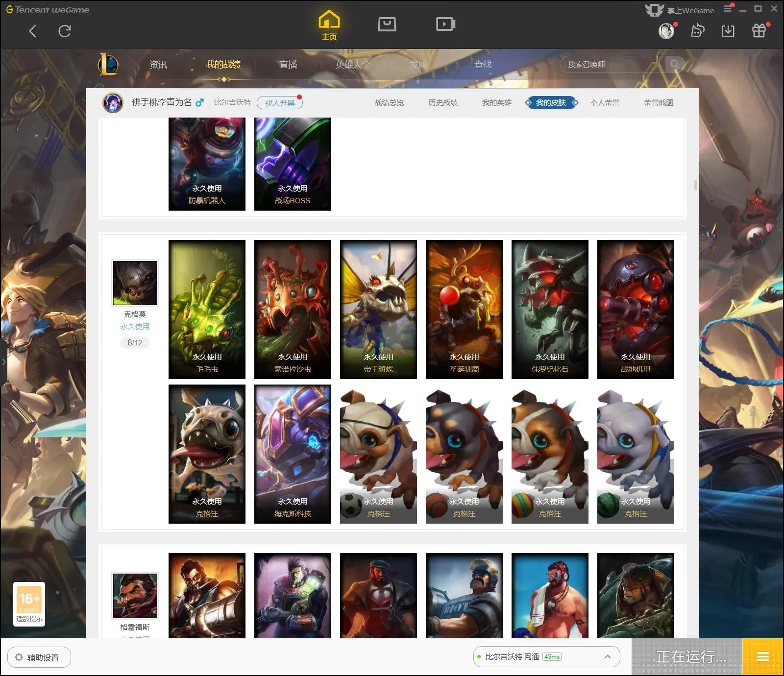Click the 比尔吉沃特 server label beside name

(232, 102)
